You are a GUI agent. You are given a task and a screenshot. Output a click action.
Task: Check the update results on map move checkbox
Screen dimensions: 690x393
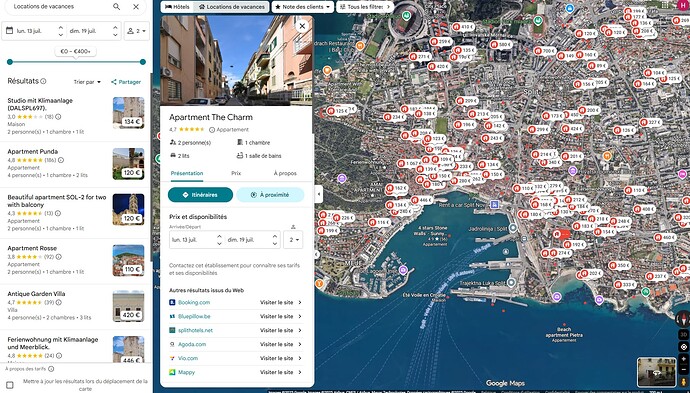click(10, 385)
